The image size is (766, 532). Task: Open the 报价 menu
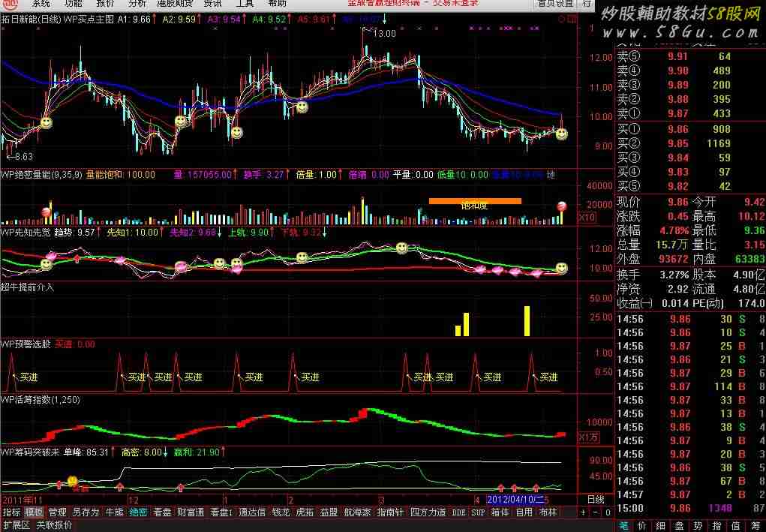pyautogui.click(x=105, y=4)
